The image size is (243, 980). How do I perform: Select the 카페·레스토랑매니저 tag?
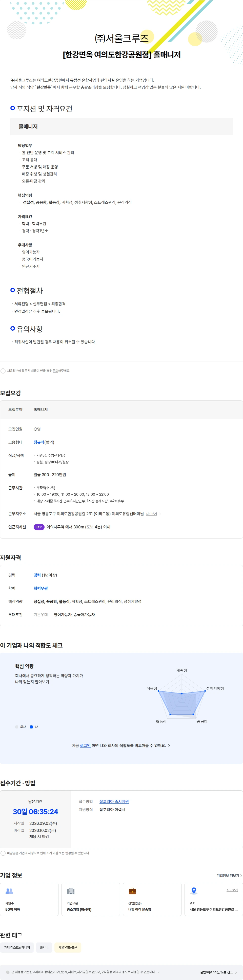click(x=17, y=947)
